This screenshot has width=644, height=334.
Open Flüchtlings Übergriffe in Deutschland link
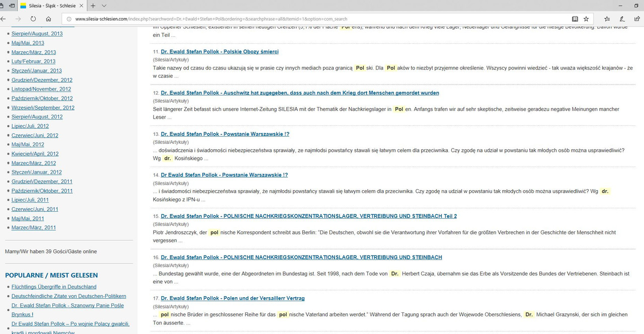pyautogui.click(x=54, y=287)
